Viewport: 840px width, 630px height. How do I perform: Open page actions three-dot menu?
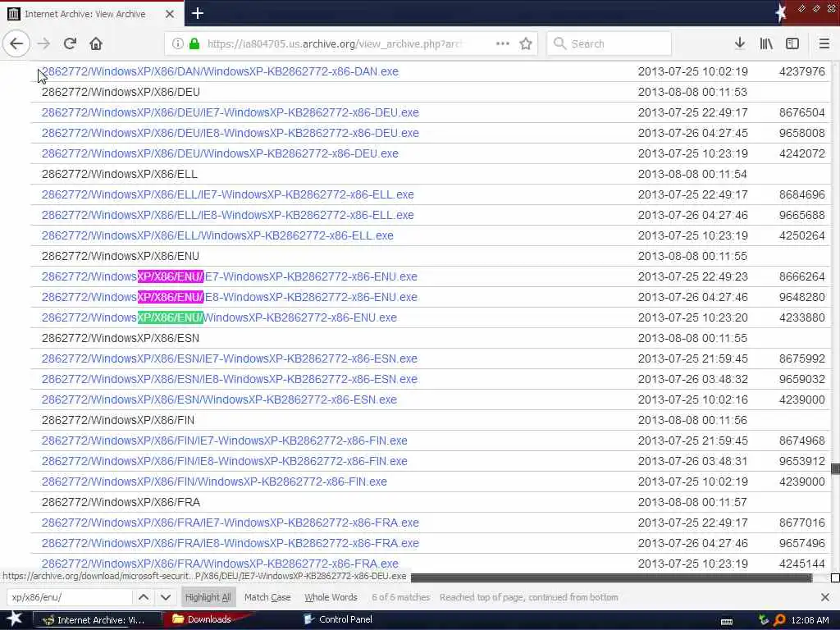click(503, 44)
